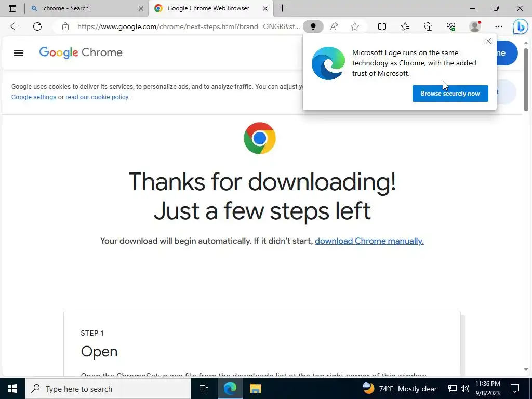Screen dimensions: 532x399
Task: Open Settings and more ellipsis menu
Action: pos(498,26)
